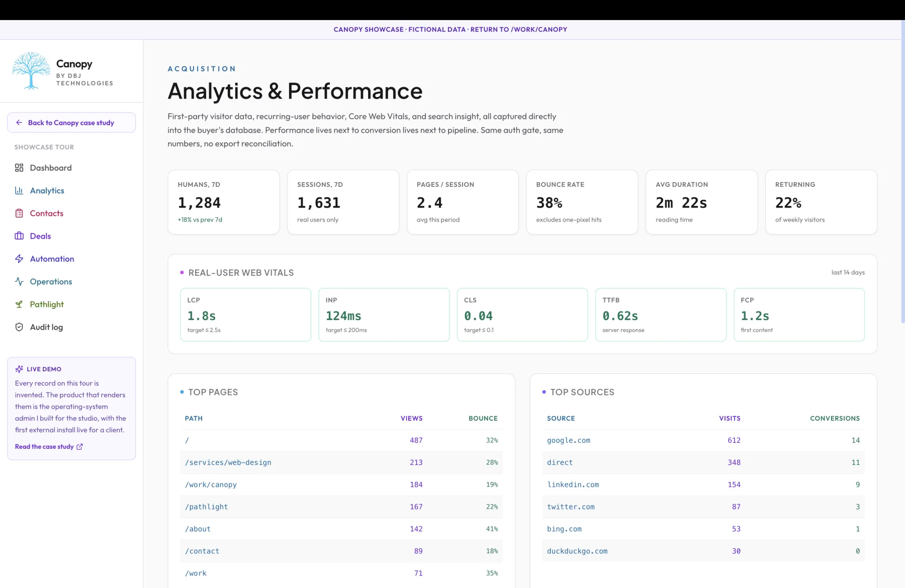Open the Operations page
The width and height of the screenshot is (905, 588).
click(x=71, y=281)
